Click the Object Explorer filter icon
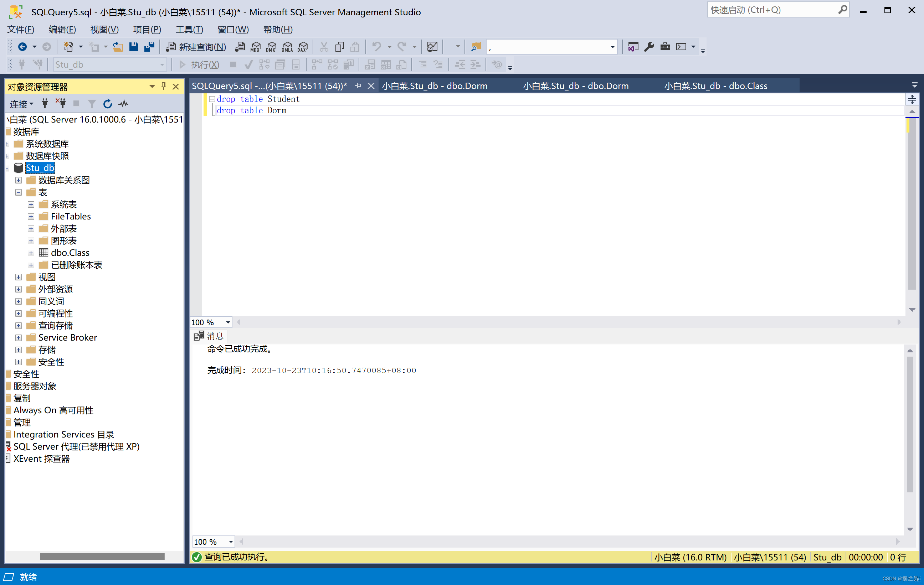The height and width of the screenshot is (585, 924). (x=92, y=104)
